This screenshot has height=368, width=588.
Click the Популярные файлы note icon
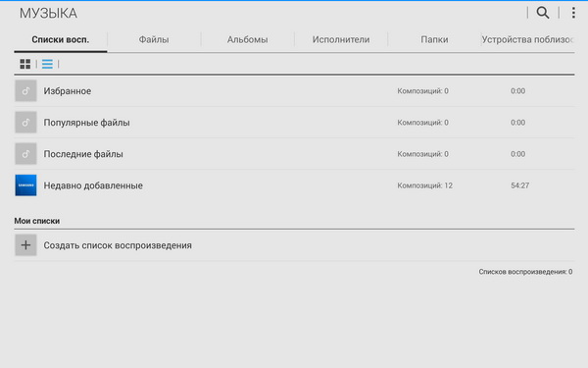(x=25, y=123)
